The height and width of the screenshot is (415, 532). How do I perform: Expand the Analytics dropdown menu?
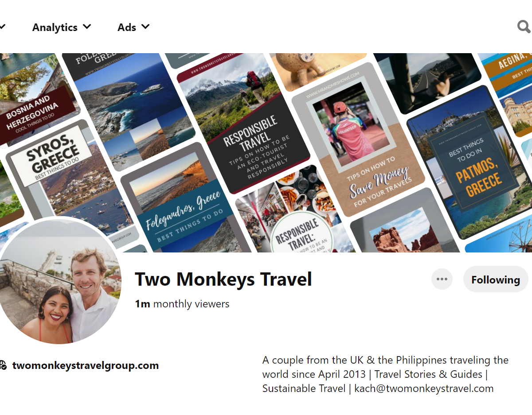coord(62,27)
